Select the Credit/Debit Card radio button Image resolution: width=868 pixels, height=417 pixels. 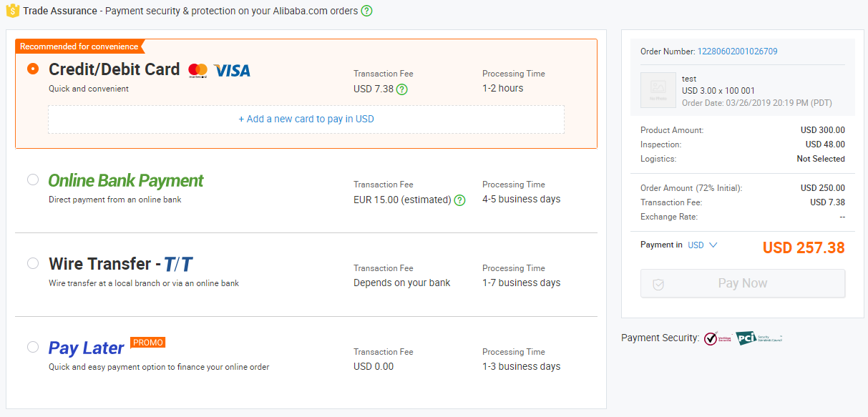[x=33, y=69]
